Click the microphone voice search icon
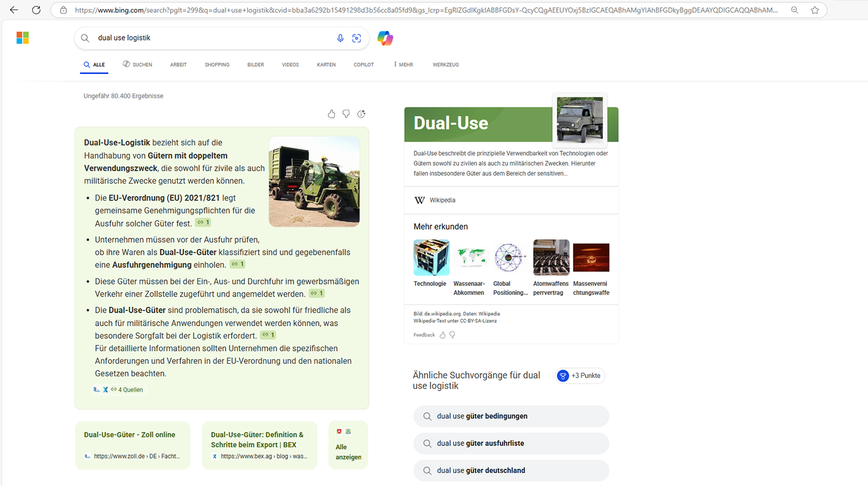868x486 pixels. click(x=340, y=38)
